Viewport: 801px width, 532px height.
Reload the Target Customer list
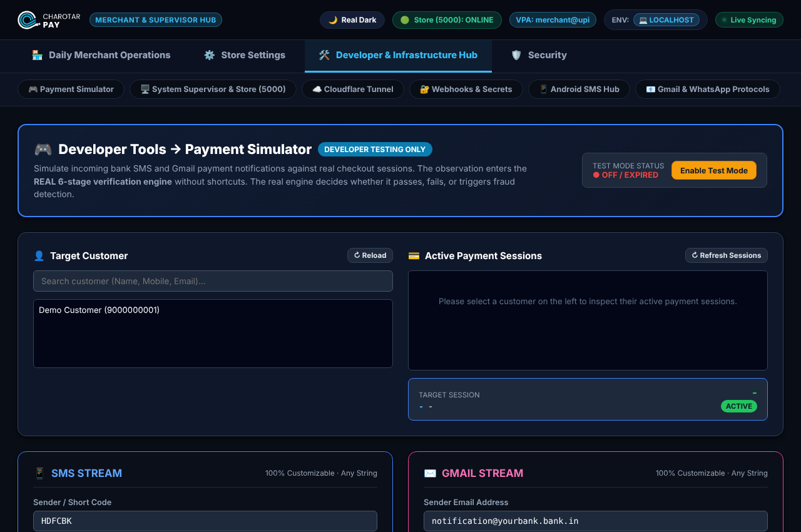click(x=370, y=255)
